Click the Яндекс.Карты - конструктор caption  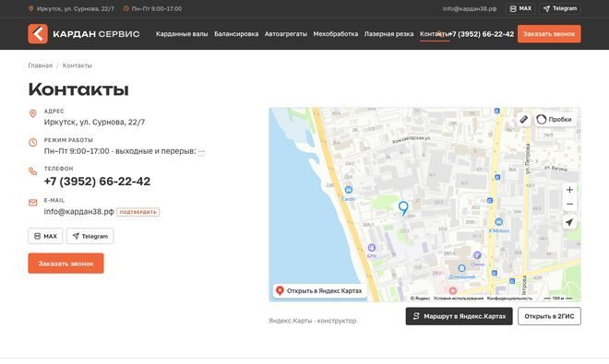pos(312,321)
